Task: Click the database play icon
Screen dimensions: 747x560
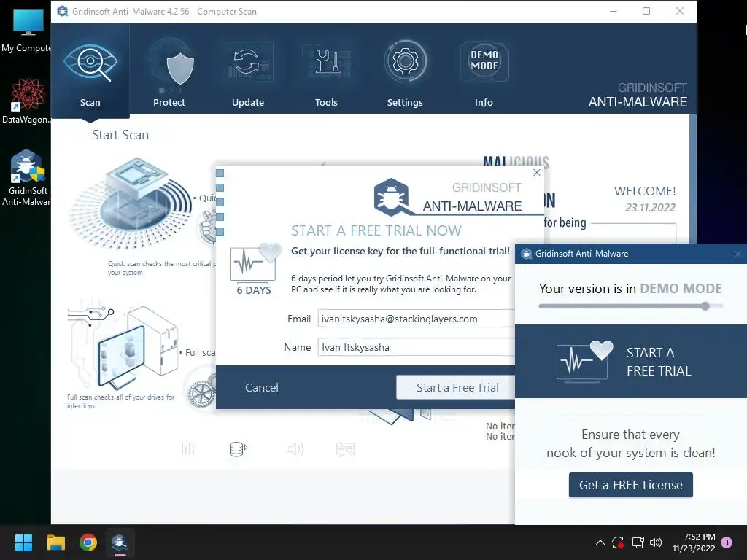Action: point(239,448)
